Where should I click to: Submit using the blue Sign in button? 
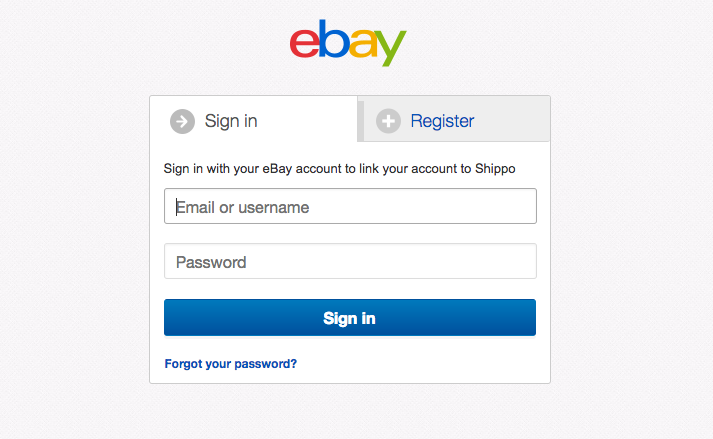[x=350, y=318]
